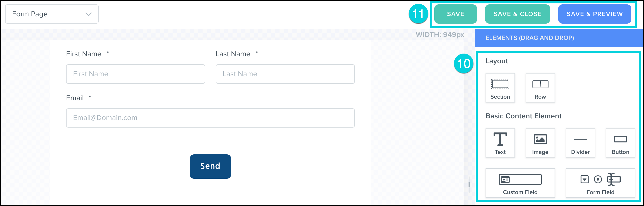644x206 pixels.
Task: Pick the Button content element
Action: tap(620, 143)
